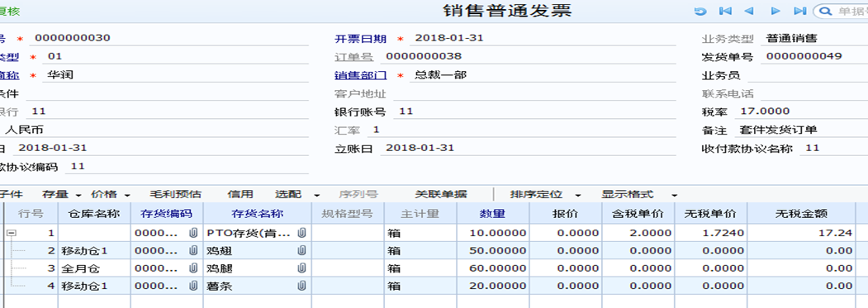Click quantity cell 50.00000

[x=493, y=251]
